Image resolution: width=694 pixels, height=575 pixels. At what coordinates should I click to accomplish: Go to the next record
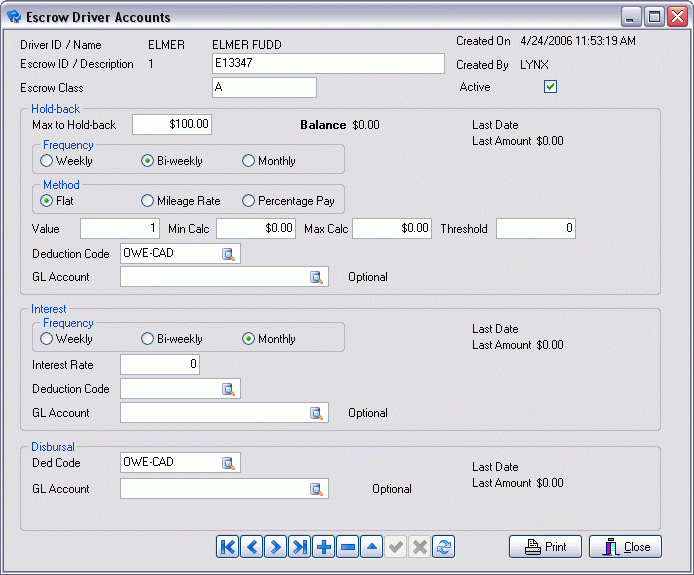(x=275, y=547)
